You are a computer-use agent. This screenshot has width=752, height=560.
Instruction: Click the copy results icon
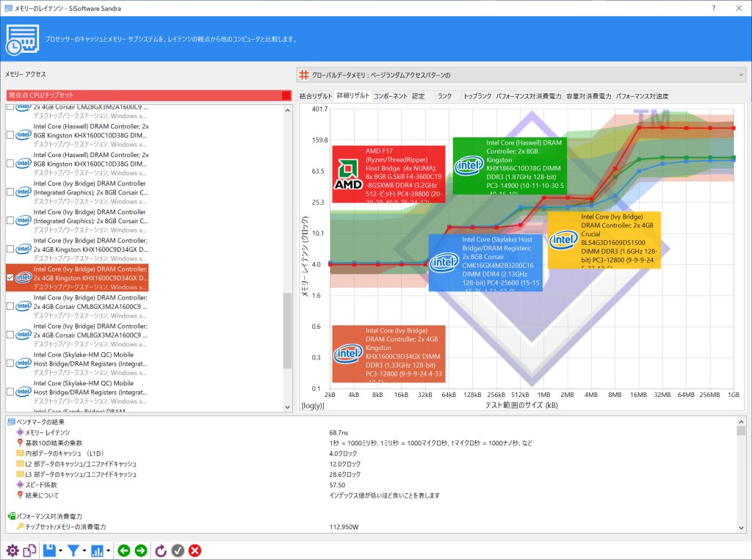click(x=29, y=550)
